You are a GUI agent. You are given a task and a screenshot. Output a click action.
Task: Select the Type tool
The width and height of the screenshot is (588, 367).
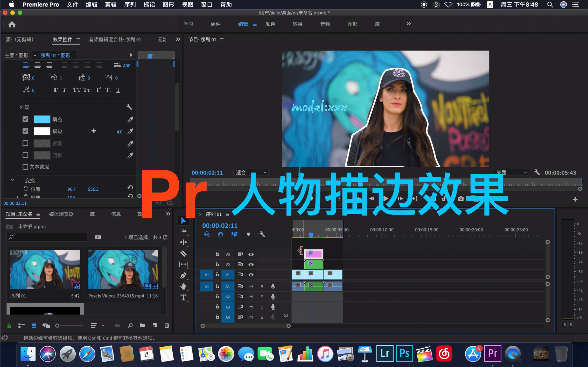click(184, 297)
